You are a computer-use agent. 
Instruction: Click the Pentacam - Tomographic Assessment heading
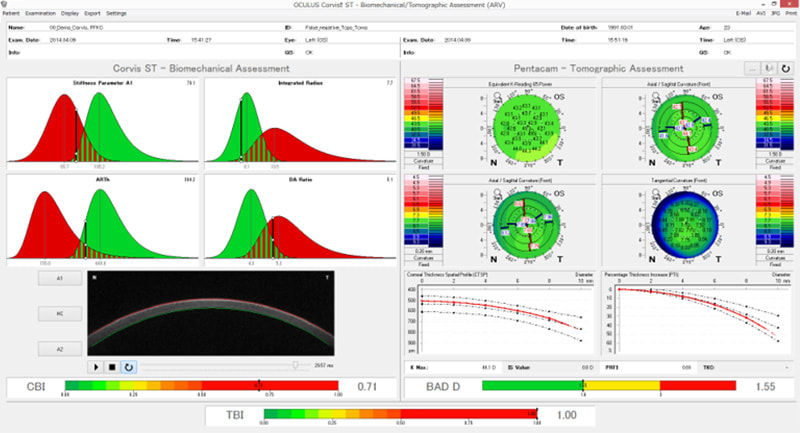pyautogui.click(x=598, y=68)
